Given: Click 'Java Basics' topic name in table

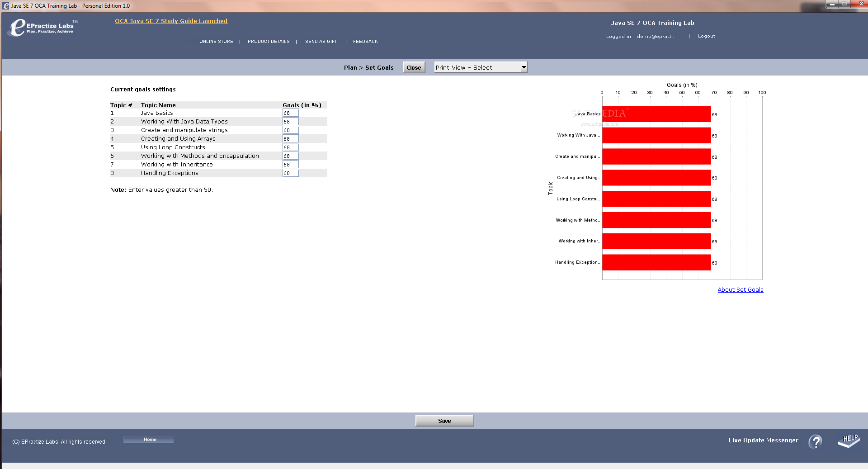Looking at the screenshot, I should [157, 113].
